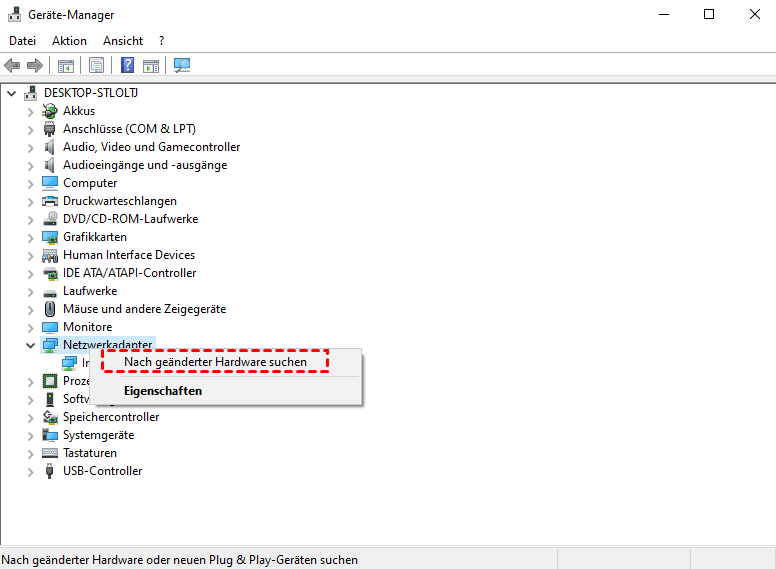Expand the Akkus category
Image resolution: width=776 pixels, height=569 pixels.
(x=30, y=112)
